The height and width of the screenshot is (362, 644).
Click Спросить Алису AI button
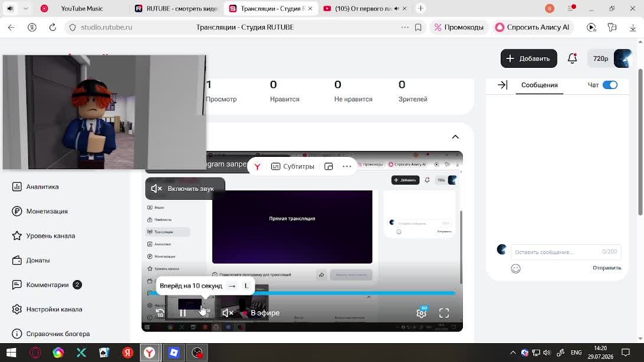pyautogui.click(x=533, y=28)
